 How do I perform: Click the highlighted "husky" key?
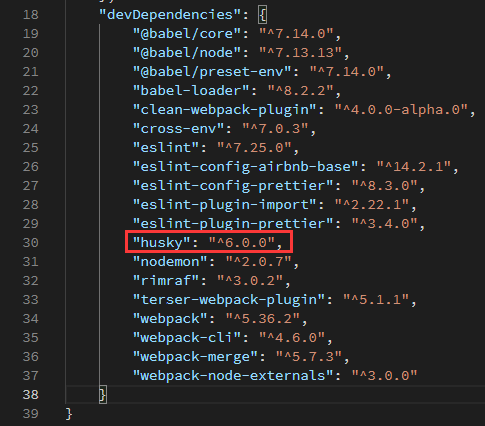pos(162,243)
